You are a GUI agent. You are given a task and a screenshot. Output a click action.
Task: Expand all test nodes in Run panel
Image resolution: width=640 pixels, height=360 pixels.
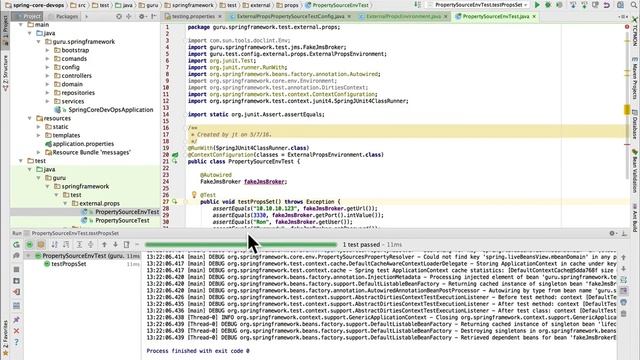coord(79,244)
